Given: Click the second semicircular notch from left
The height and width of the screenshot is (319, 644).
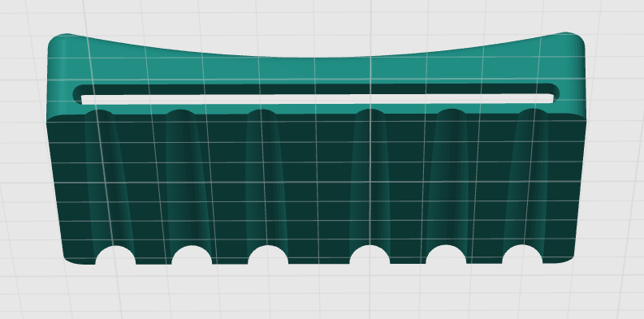Looking at the screenshot, I should point(192,255).
